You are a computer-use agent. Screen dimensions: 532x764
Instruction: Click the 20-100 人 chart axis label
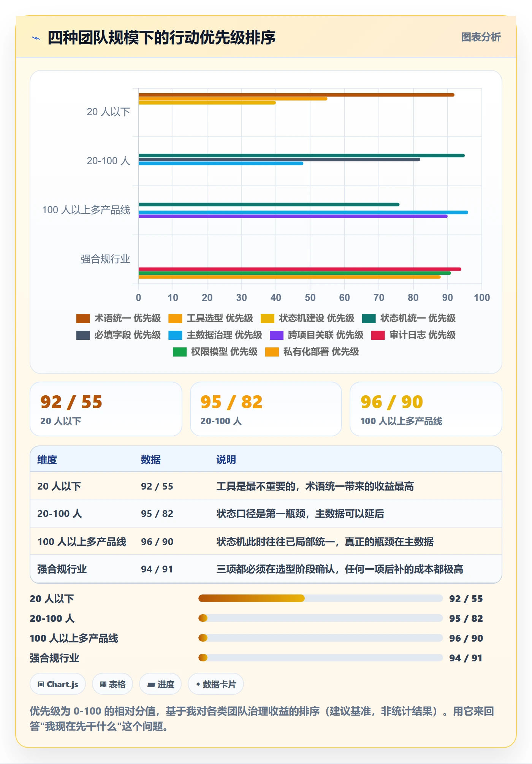point(108,161)
